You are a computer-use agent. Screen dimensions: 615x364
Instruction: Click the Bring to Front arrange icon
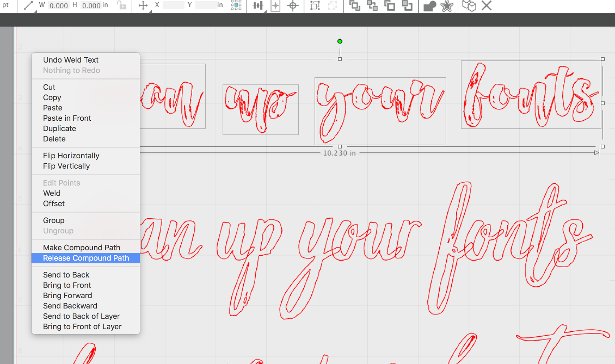(x=355, y=6)
